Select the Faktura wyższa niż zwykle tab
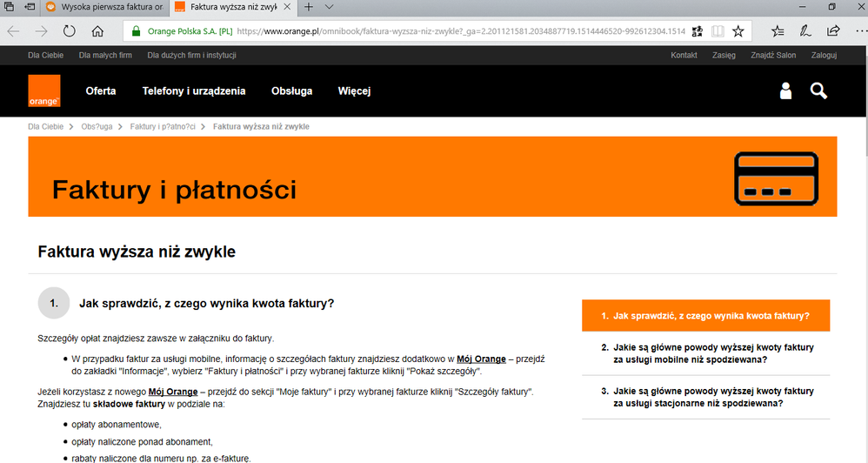Viewport: 868px width, 463px height. coord(232,7)
